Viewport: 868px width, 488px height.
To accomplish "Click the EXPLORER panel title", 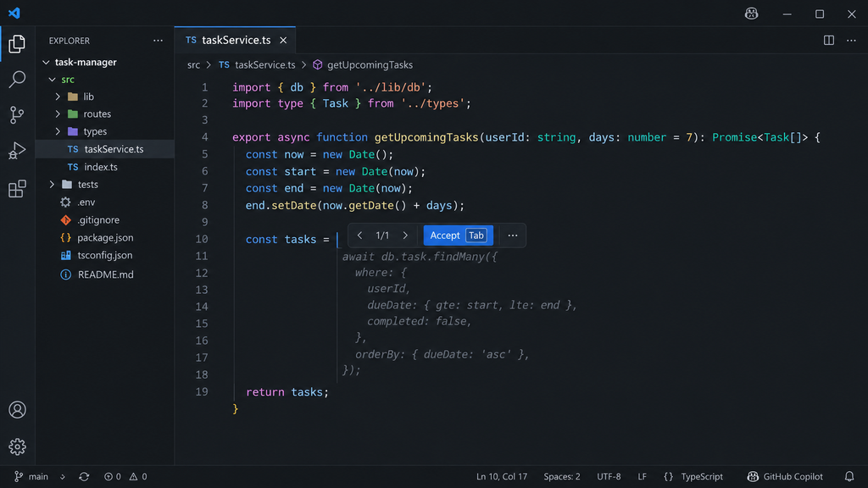I will [x=70, y=41].
